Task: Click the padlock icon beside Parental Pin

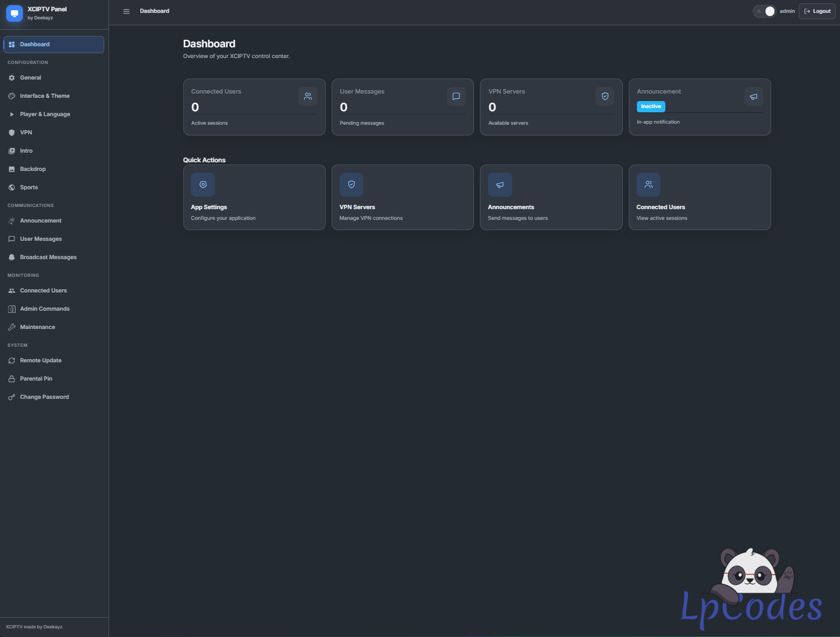Action: [x=12, y=379]
